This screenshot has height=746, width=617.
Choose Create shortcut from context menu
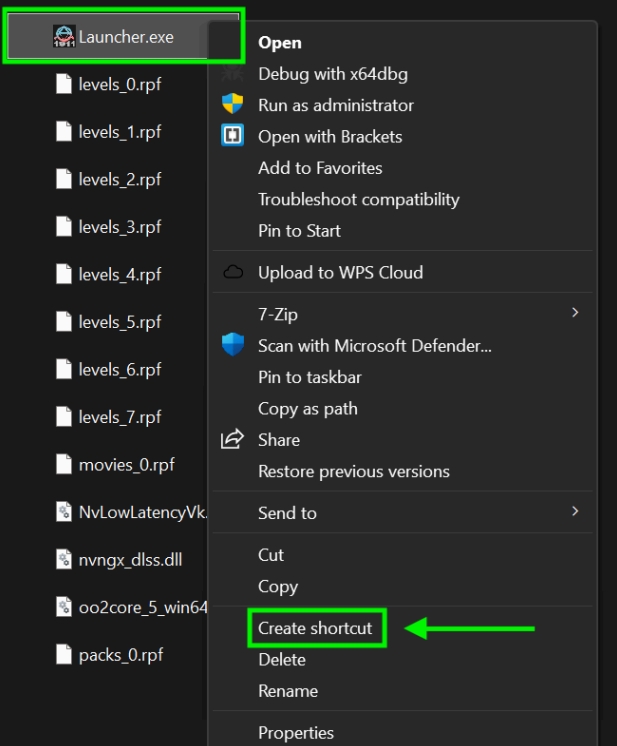coord(315,628)
